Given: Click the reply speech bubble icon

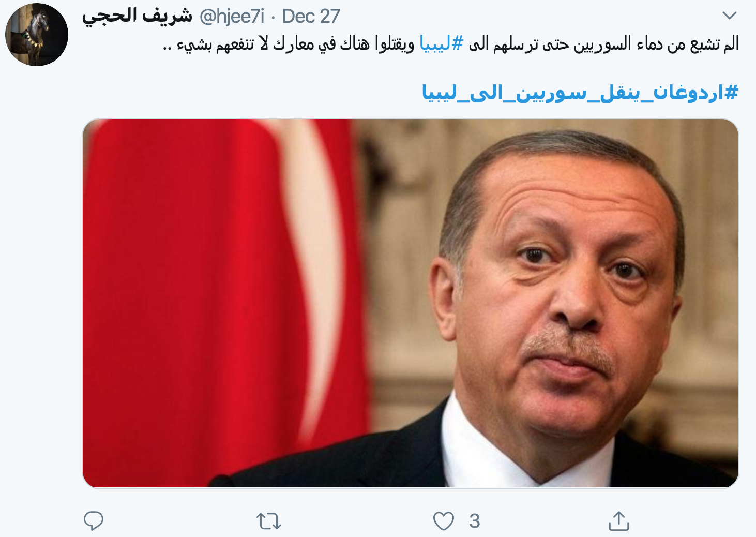Looking at the screenshot, I should pyautogui.click(x=94, y=521).
